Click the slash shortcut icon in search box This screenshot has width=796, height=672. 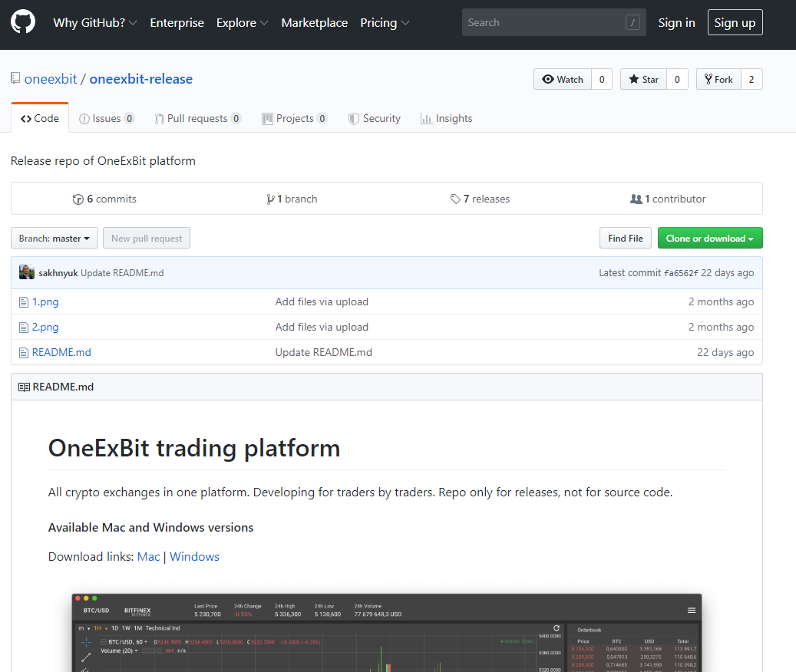pos(633,22)
